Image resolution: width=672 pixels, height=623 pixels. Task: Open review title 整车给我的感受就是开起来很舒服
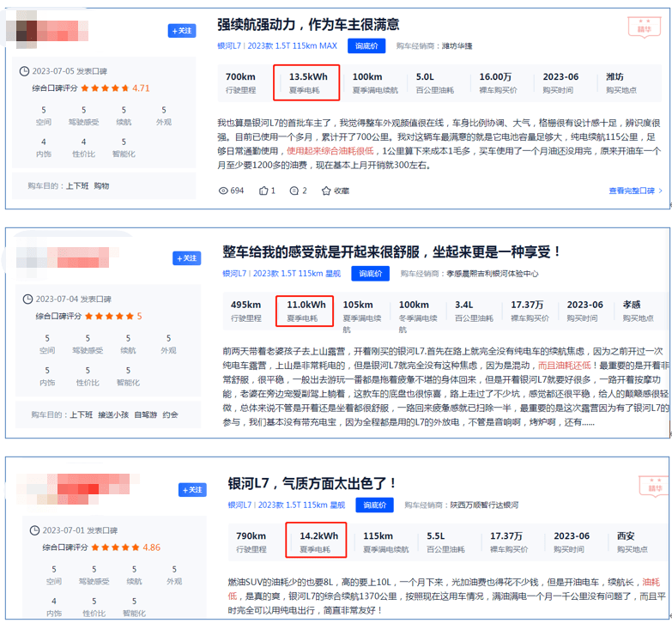point(391,251)
